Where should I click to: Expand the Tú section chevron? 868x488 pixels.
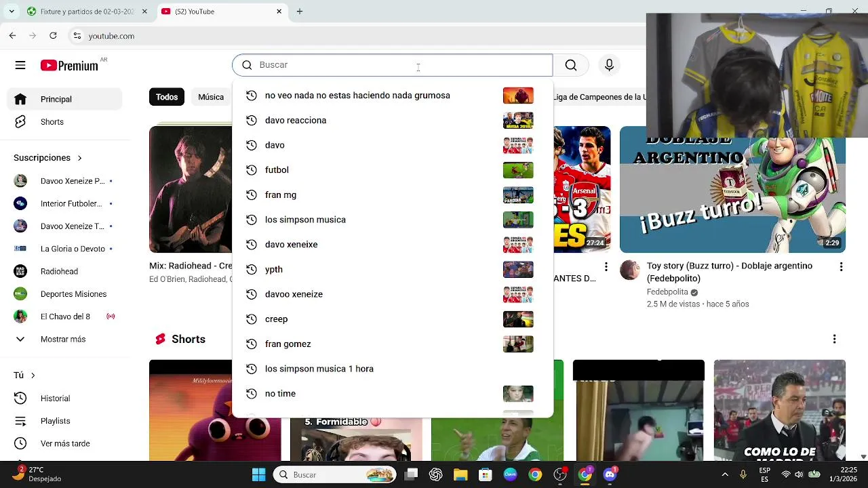point(33,375)
